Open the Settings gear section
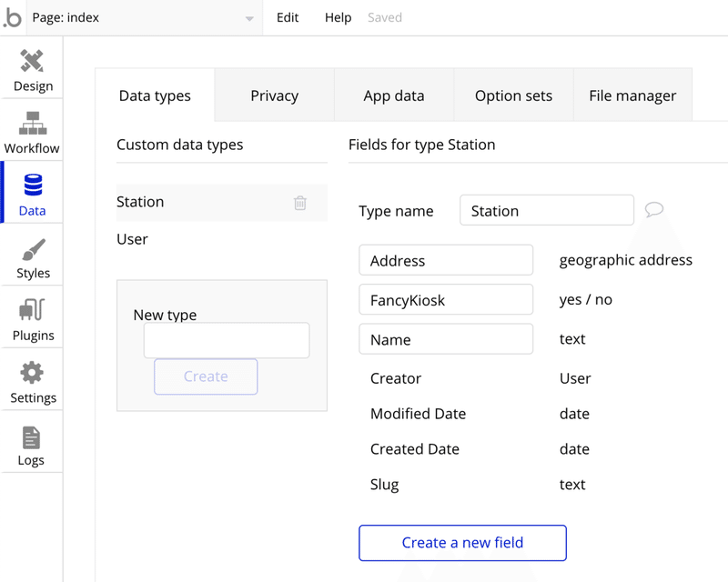 point(32,382)
